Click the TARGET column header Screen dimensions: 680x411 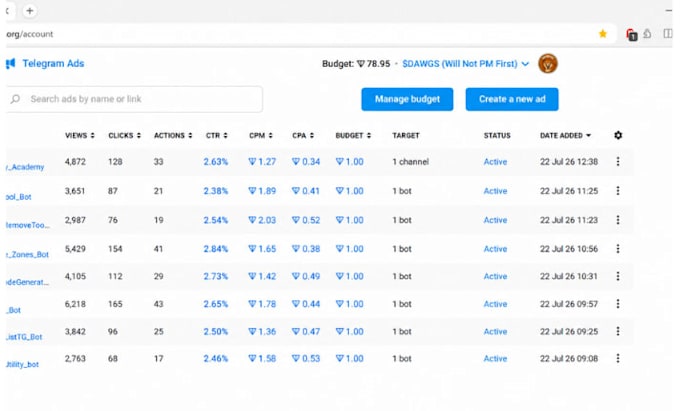pos(406,135)
